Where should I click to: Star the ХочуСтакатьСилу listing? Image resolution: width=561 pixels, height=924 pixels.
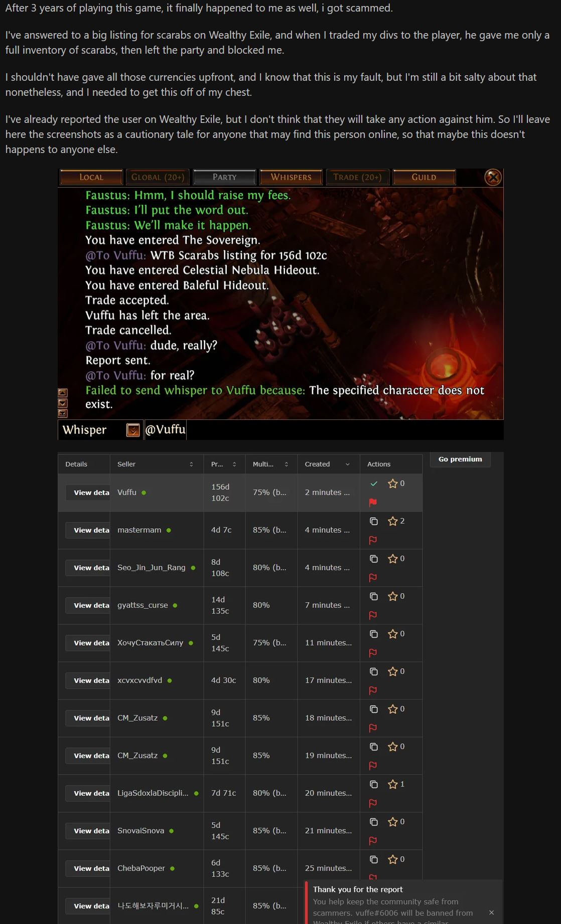point(392,634)
